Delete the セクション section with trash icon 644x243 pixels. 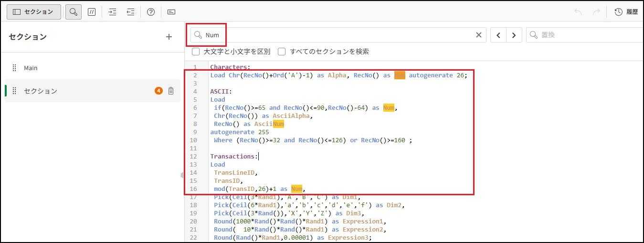click(171, 91)
